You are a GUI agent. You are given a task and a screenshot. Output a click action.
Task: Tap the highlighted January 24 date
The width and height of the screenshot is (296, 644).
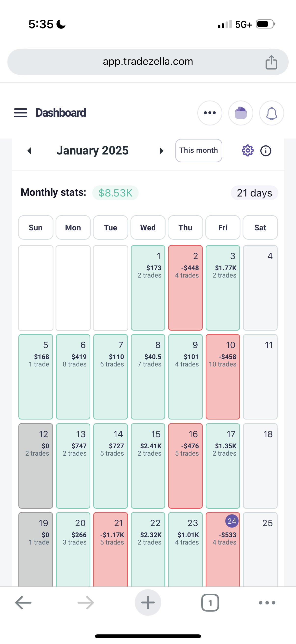click(231, 521)
